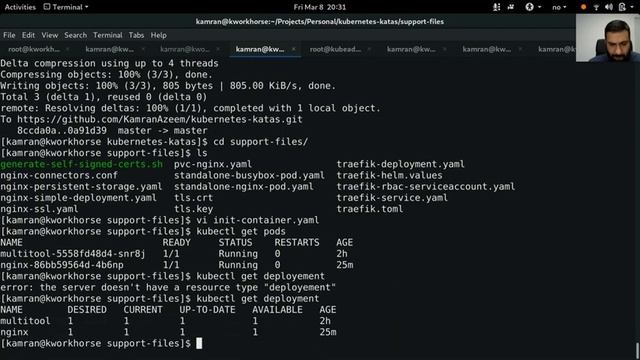Click the pod name nginx-86bb59564d-4b6np

tap(62, 265)
